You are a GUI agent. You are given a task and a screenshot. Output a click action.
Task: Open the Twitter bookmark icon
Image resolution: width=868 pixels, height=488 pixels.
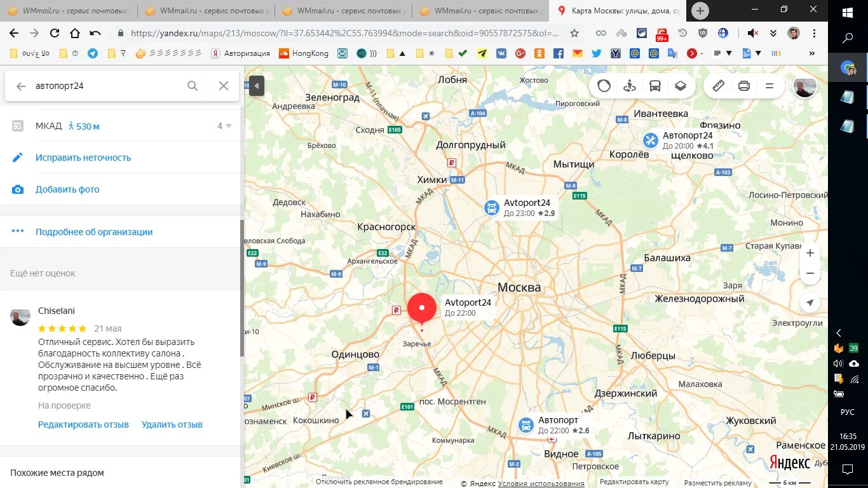click(596, 53)
